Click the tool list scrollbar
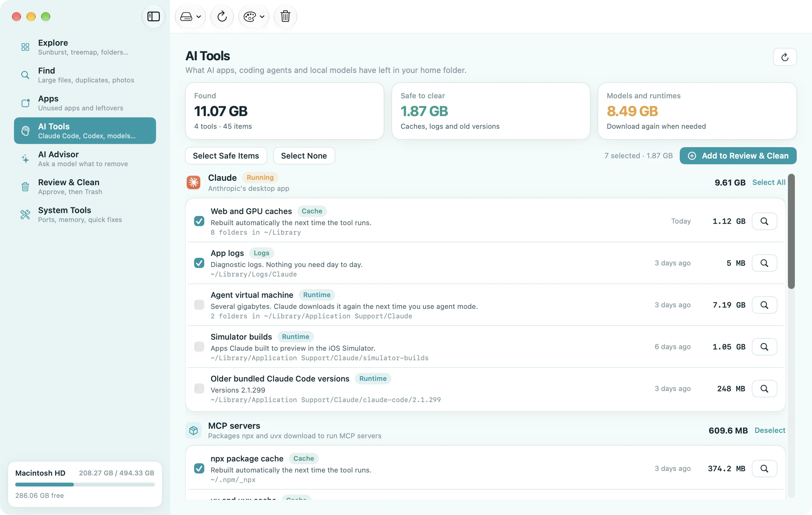 coord(791,231)
